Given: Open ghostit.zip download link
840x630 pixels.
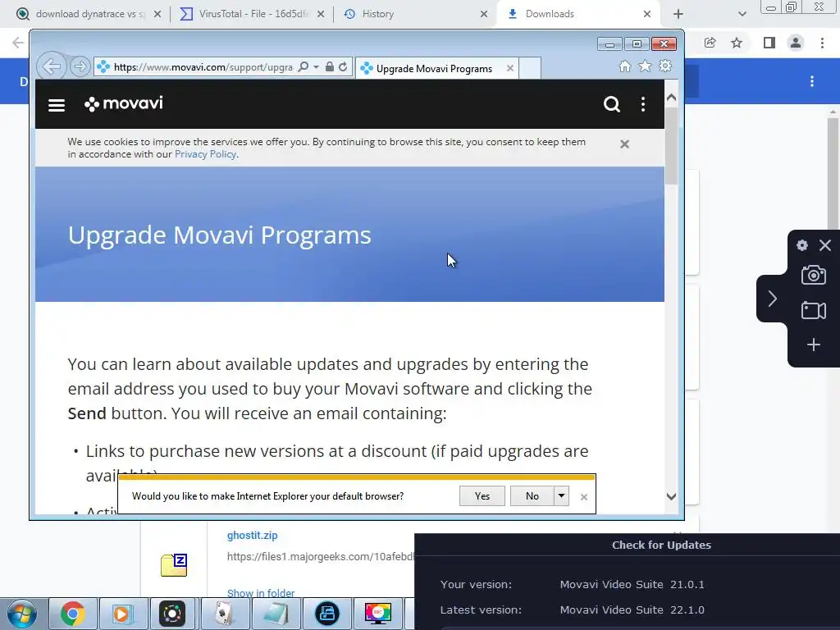Looking at the screenshot, I should click(x=253, y=535).
